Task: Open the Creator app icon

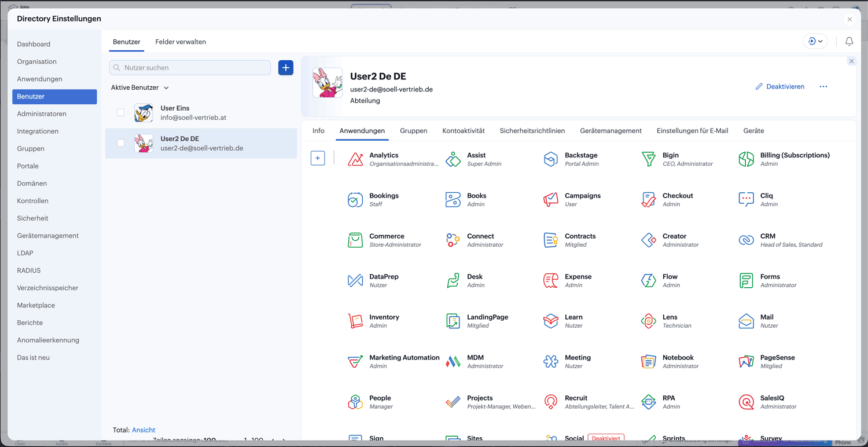Action: click(649, 240)
